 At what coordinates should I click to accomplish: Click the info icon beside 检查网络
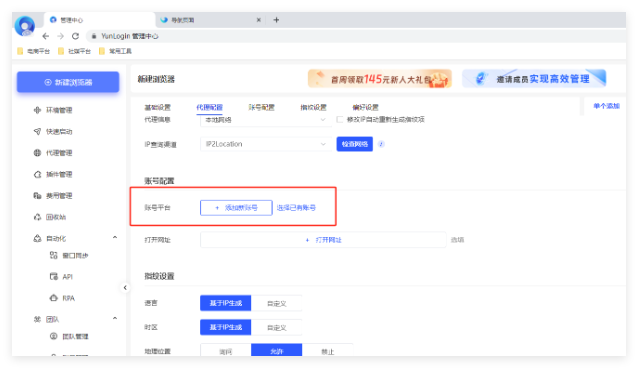[x=381, y=144]
